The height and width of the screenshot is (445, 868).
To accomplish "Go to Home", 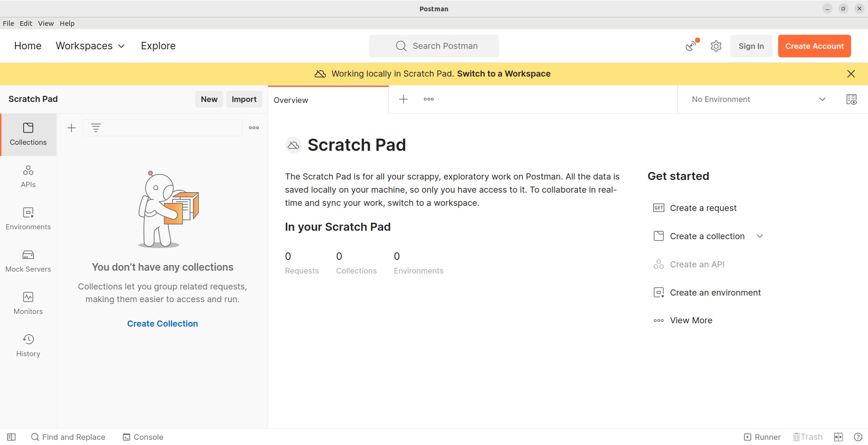I will pyautogui.click(x=28, y=46).
